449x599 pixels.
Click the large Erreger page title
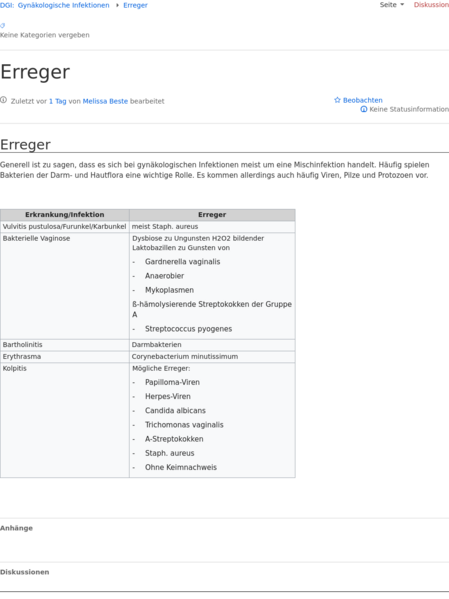pyautogui.click(x=35, y=72)
